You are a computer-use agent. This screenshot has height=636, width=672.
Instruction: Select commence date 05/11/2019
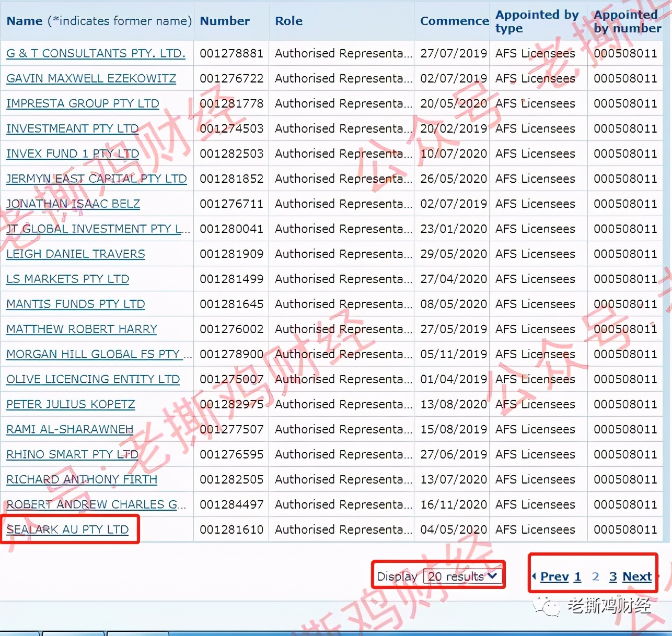454,354
